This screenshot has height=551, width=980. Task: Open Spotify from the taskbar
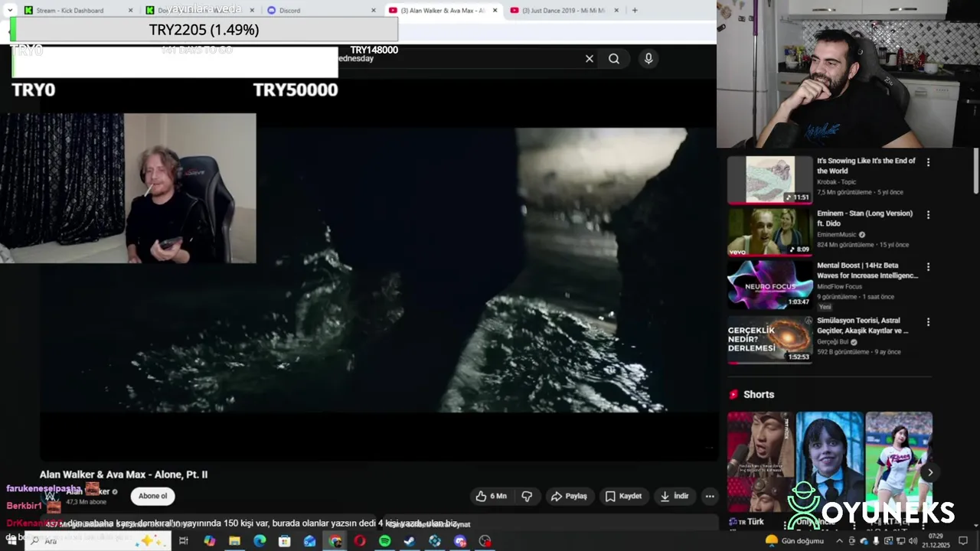coord(385,541)
